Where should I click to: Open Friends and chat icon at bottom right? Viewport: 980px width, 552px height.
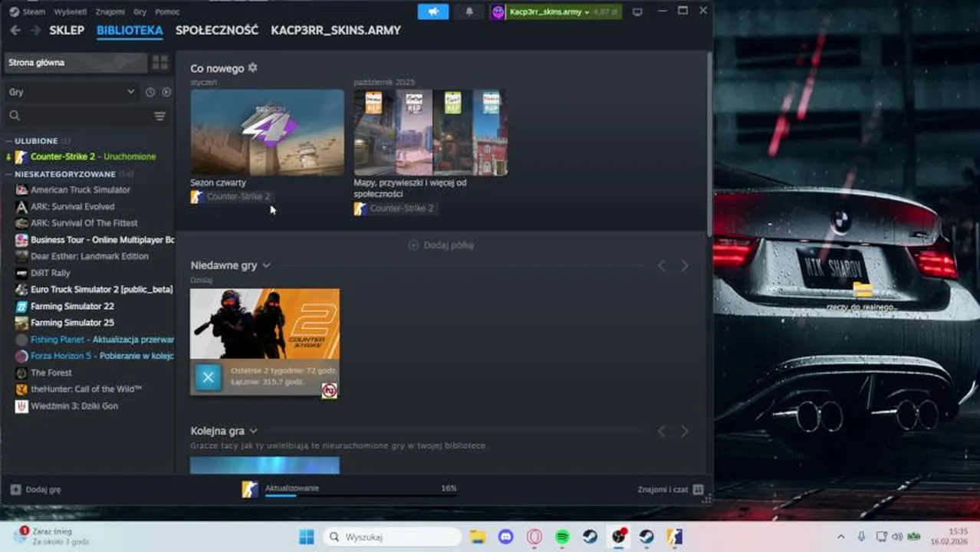698,489
